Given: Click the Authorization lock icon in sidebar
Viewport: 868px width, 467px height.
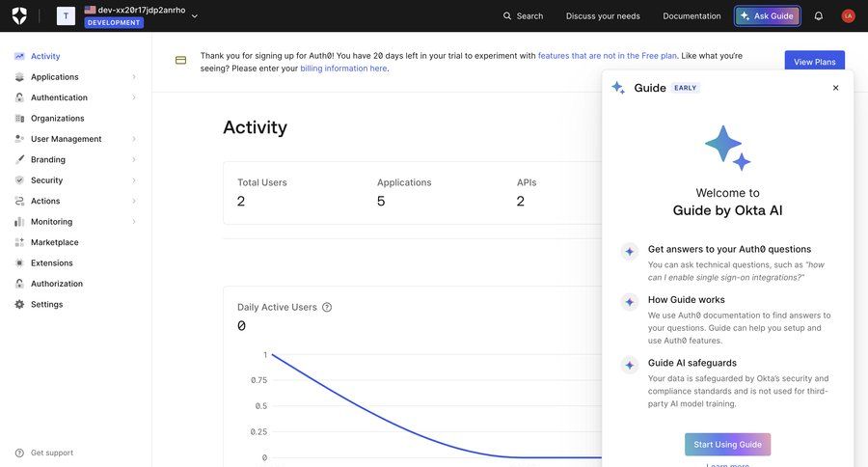Looking at the screenshot, I should [x=19, y=284].
